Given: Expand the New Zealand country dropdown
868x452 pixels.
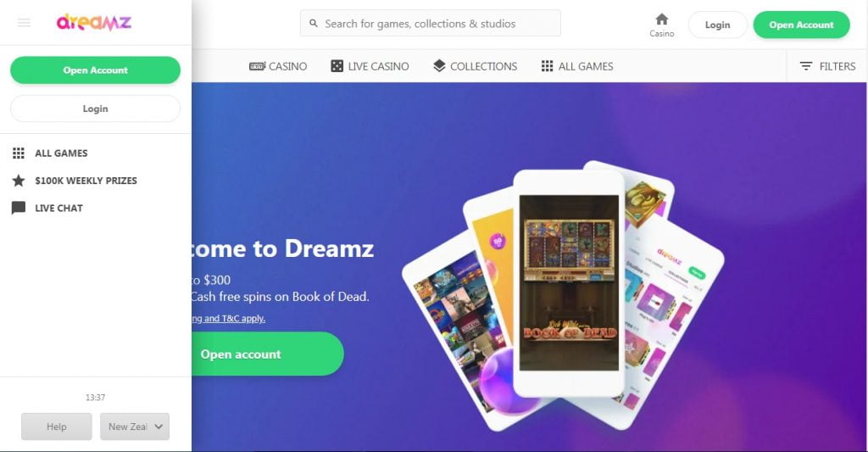Looking at the screenshot, I should click(135, 427).
